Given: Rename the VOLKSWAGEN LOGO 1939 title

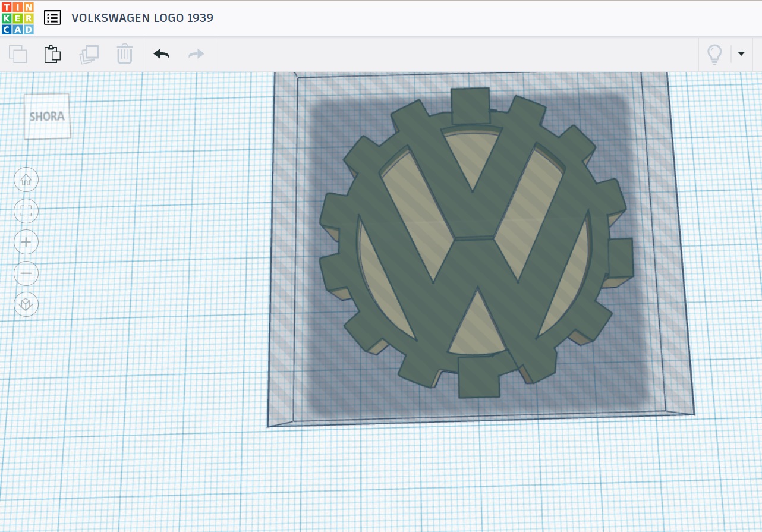Looking at the screenshot, I should pyautogui.click(x=142, y=17).
